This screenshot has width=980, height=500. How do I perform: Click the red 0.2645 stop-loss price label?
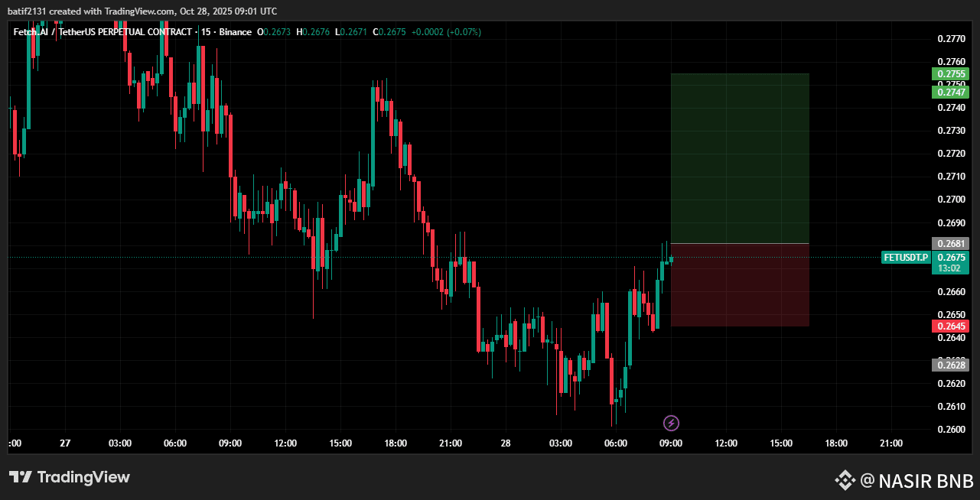[x=950, y=325]
